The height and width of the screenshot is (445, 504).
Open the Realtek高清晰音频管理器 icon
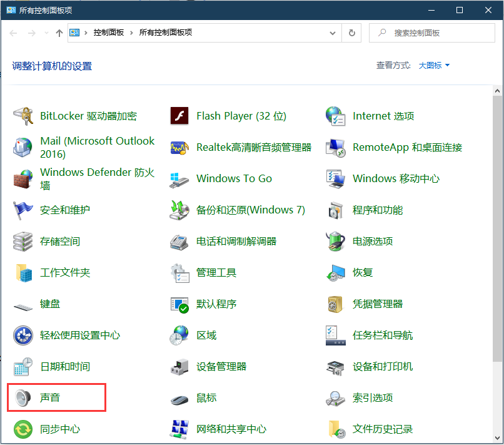(179, 147)
